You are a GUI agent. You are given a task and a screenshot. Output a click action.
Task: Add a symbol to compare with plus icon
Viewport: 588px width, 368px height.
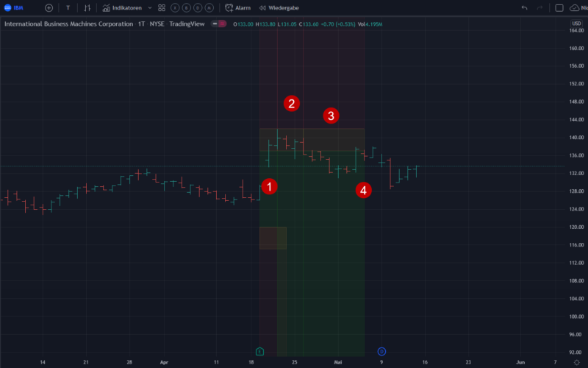tap(49, 7)
